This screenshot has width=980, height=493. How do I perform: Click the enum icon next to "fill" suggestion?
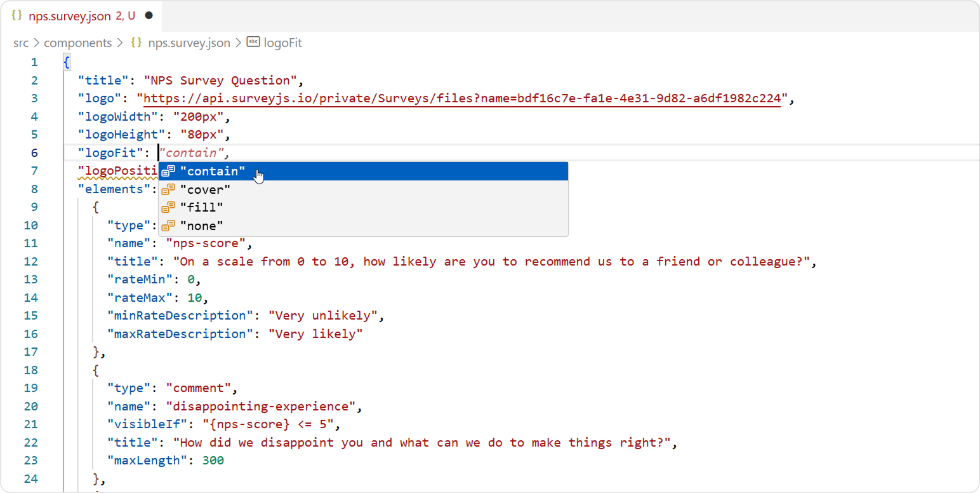click(168, 207)
